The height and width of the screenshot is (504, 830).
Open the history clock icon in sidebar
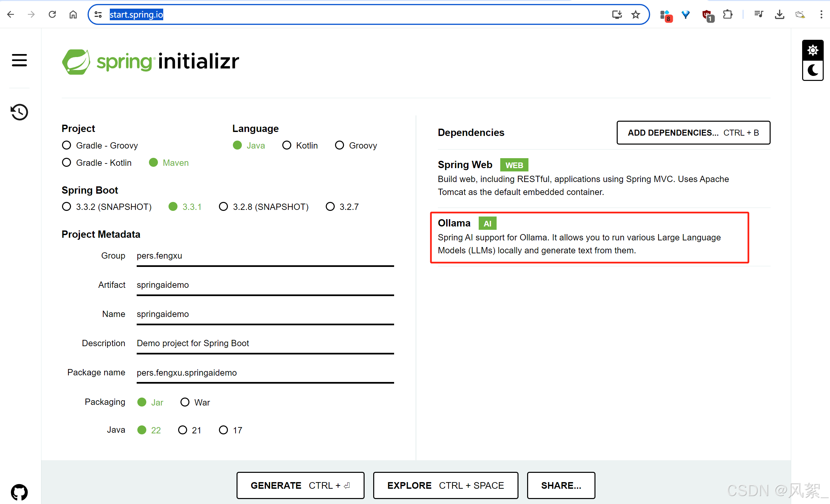point(19,112)
